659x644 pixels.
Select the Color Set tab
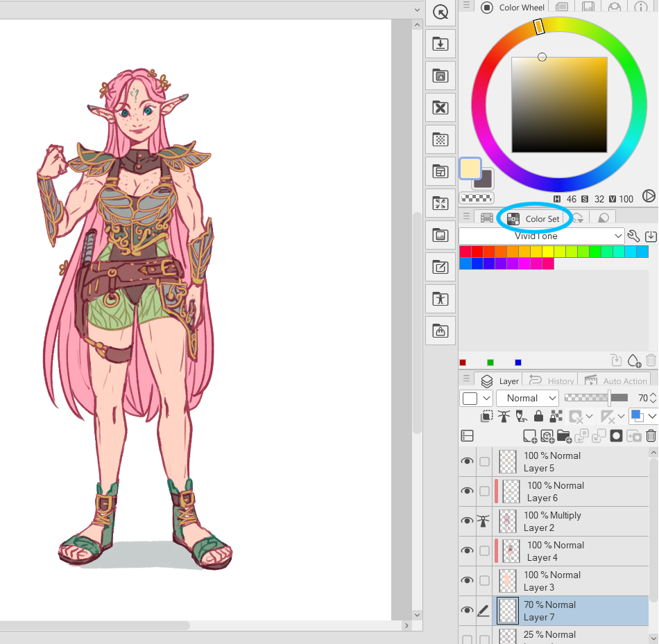(534, 218)
